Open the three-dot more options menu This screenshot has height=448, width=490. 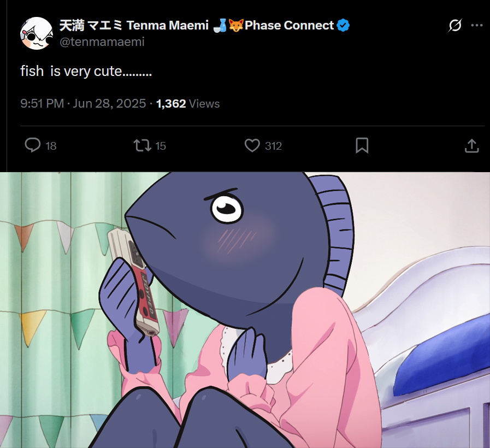pyautogui.click(x=477, y=25)
